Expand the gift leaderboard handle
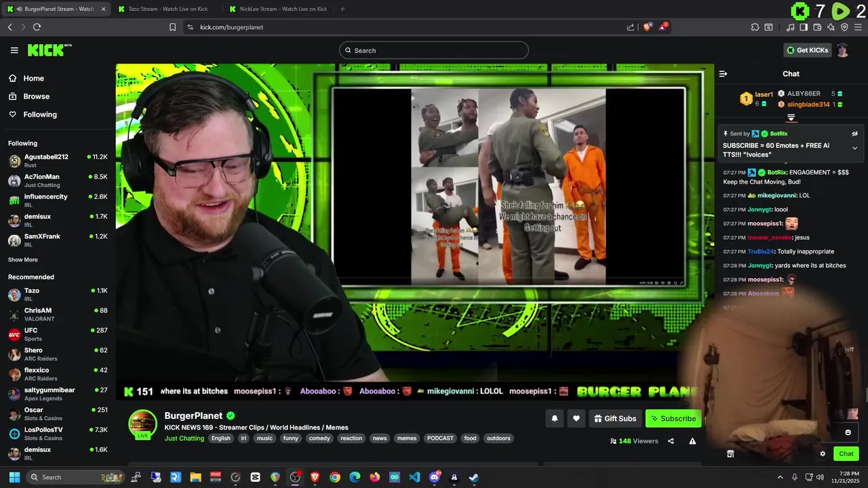This screenshot has width=868, height=488. point(791,118)
